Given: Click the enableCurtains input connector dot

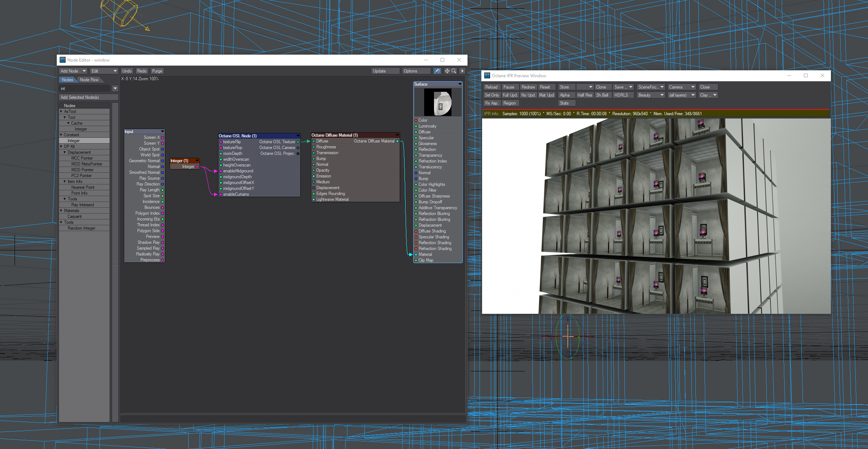Looking at the screenshot, I should pyautogui.click(x=221, y=194).
